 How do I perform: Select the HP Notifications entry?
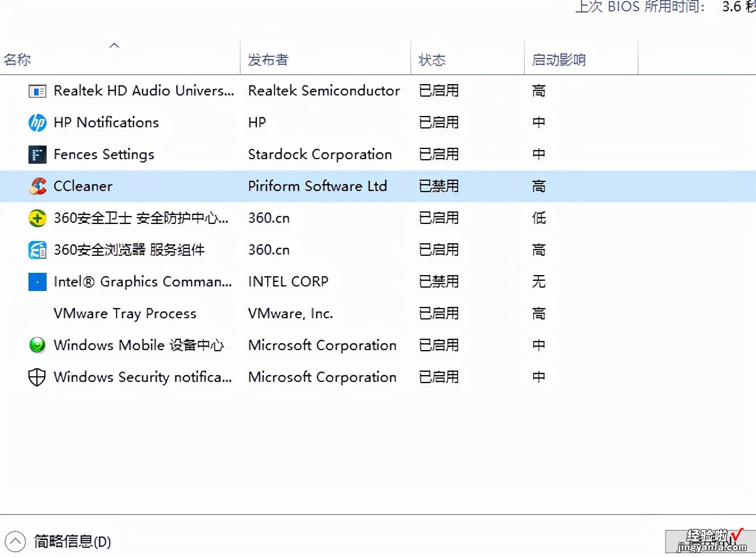tap(106, 123)
